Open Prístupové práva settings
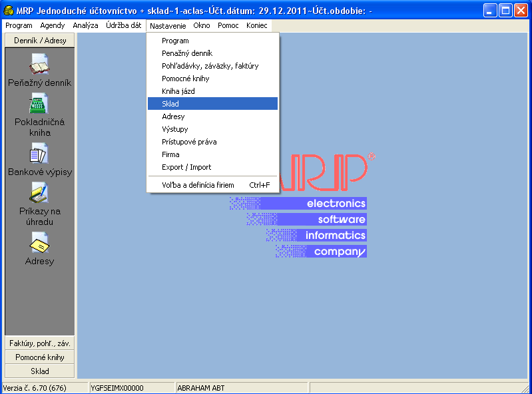The image size is (532, 394). pyautogui.click(x=212, y=142)
